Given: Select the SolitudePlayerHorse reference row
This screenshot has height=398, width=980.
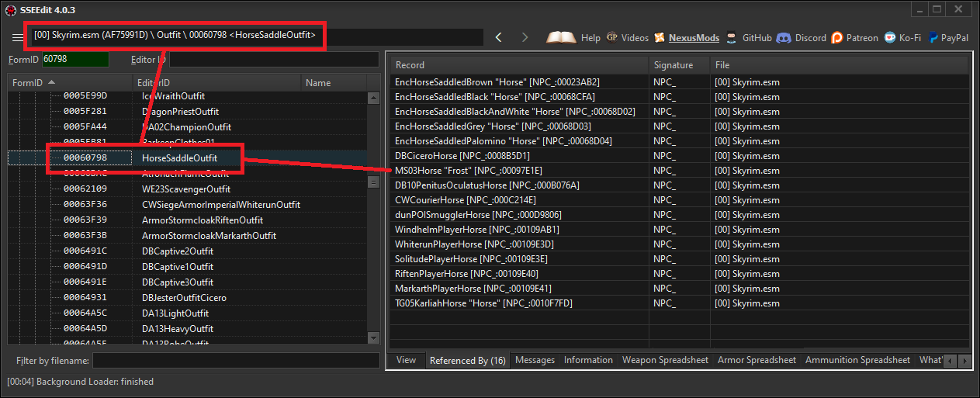Looking at the screenshot, I should click(x=679, y=258).
